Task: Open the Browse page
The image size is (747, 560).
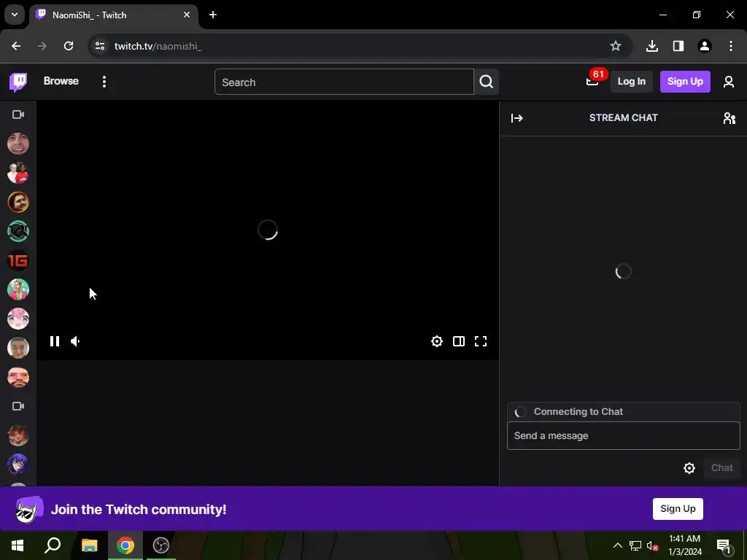Action: (61, 81)
